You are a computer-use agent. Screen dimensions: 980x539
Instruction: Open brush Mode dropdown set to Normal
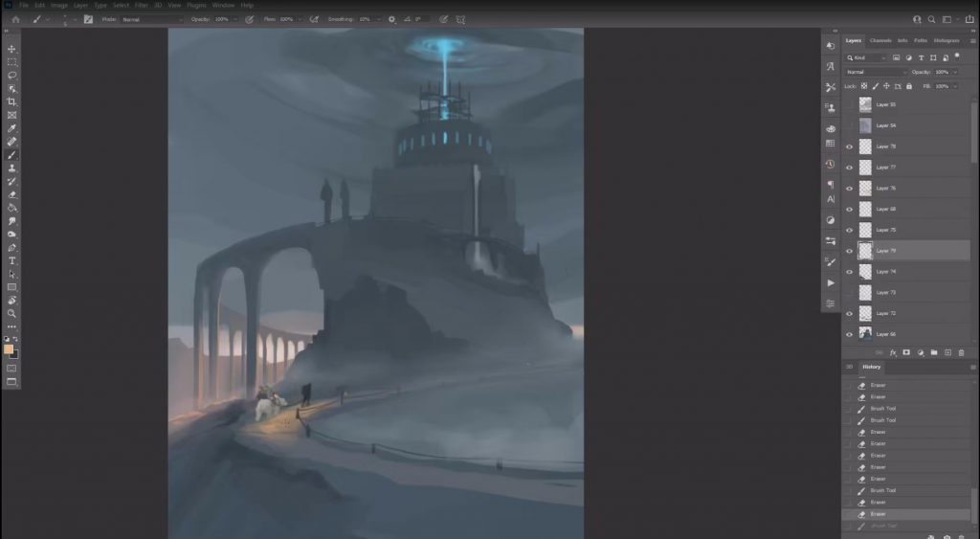(x=152, y=19)
